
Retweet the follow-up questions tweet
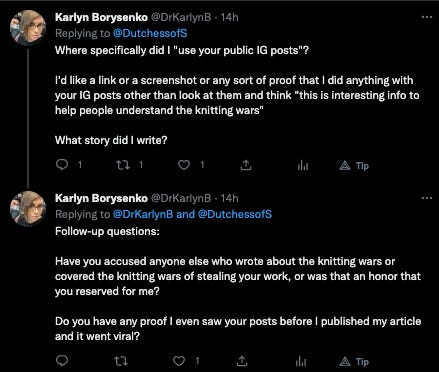tap(121, 361)
